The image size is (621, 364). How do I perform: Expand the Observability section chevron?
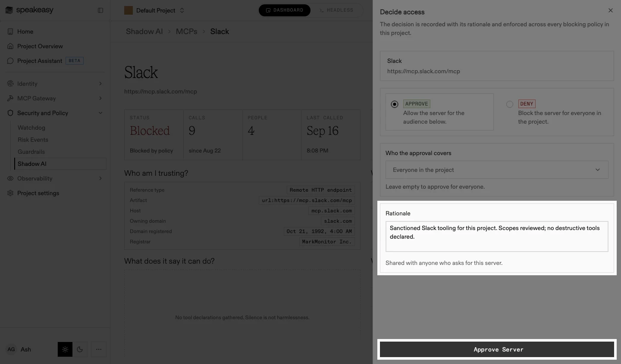click(x=100, y=178)
